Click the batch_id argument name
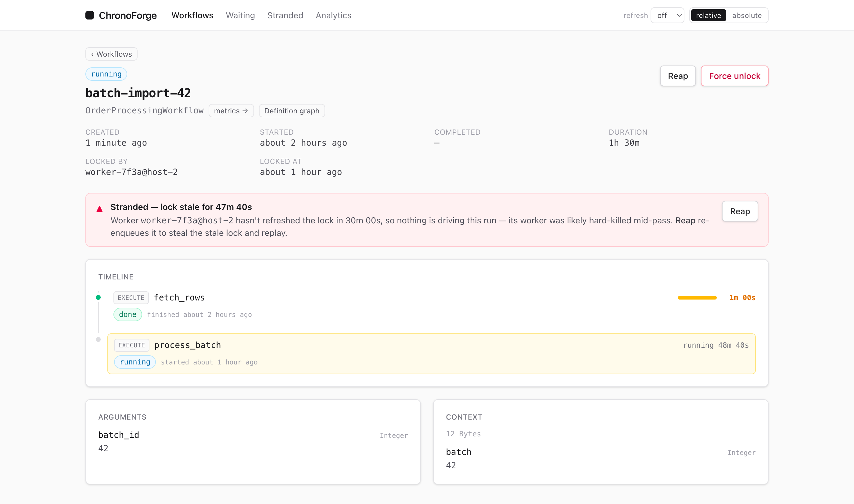 coord(119,435)
